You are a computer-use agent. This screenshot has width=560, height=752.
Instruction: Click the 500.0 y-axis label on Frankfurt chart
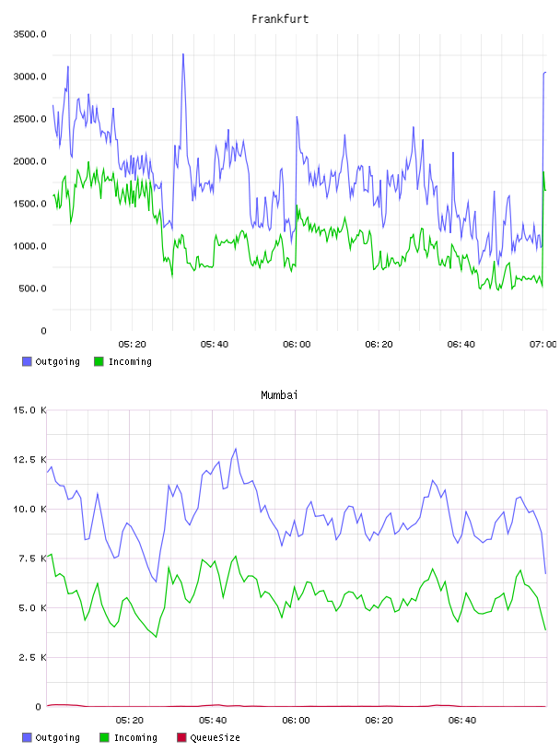[32, 288]
